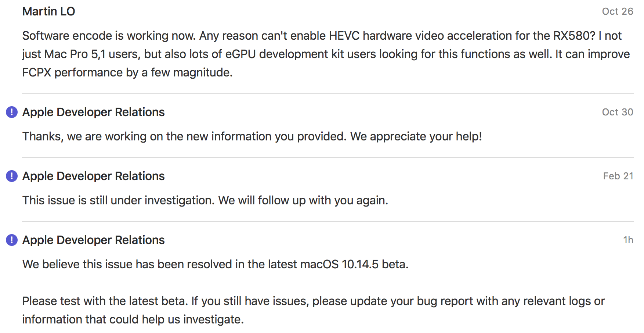This screenshot has width=644, height=333.
Task: Click the Oct 30 date stamp
Action: pyautogui.click(x=617, y=112)
